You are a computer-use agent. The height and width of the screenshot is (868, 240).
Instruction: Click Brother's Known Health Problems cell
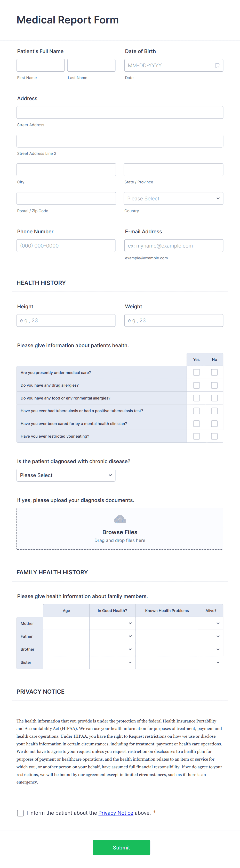tap(167, 649)
